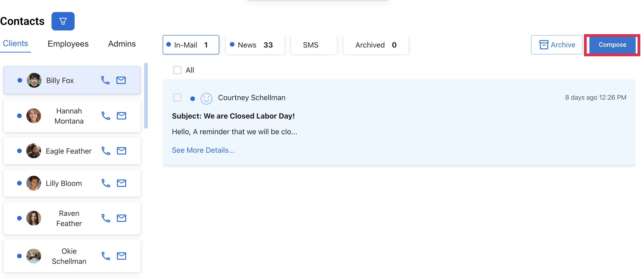Call Hannah Montana via phone icon

point(106,116)
